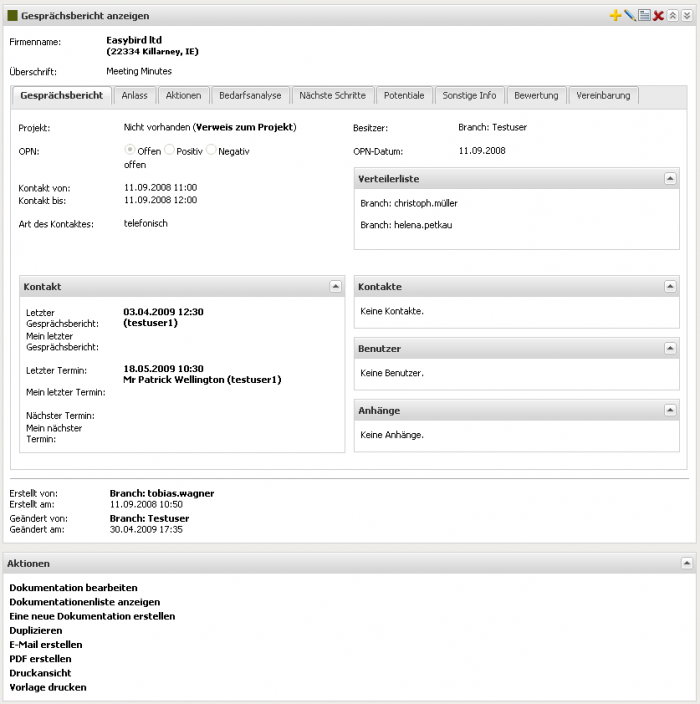Screen dimensions: 700x704
Task: Click the yellow plus add icon
Action: pos(615,16)
